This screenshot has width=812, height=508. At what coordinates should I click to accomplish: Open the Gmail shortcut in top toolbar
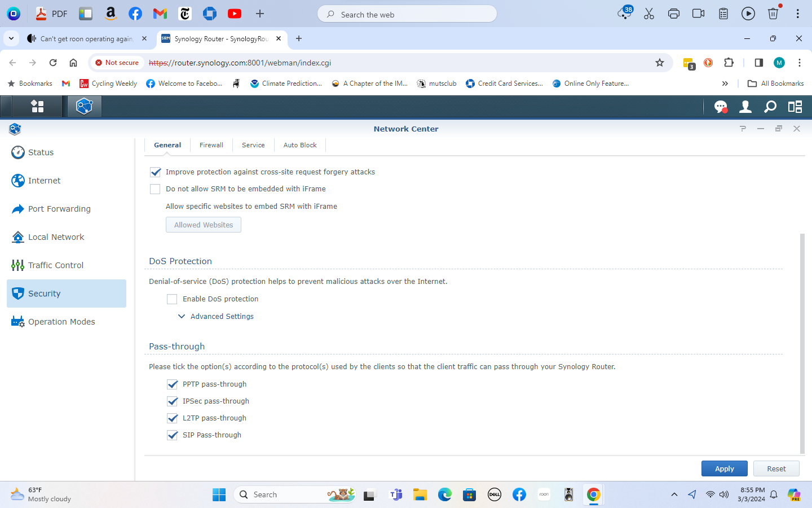(160, 14)
